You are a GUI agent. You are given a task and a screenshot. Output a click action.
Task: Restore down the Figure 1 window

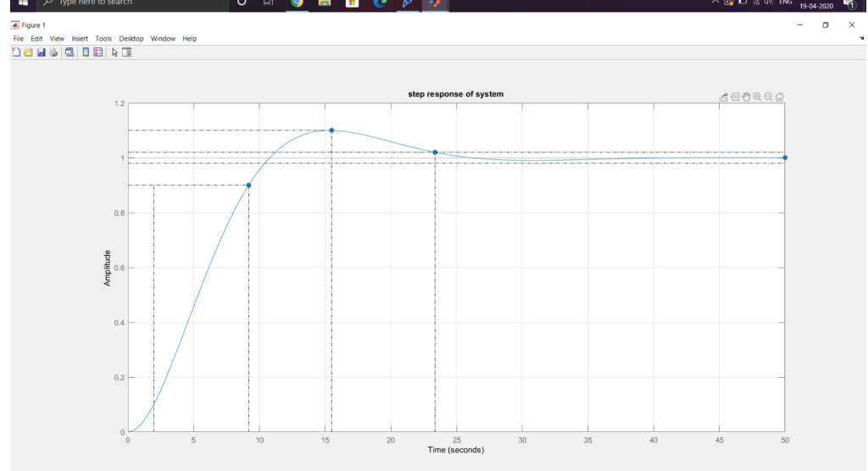pos(826,25)
